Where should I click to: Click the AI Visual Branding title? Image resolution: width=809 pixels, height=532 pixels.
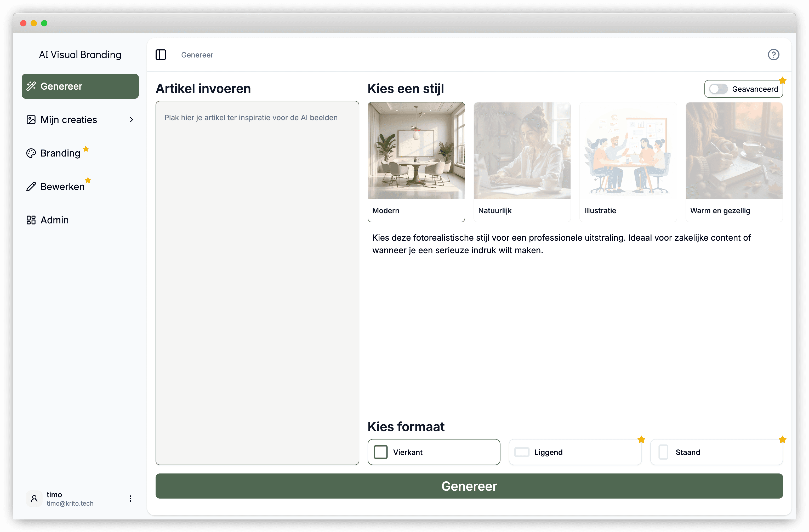pos(80,54)
